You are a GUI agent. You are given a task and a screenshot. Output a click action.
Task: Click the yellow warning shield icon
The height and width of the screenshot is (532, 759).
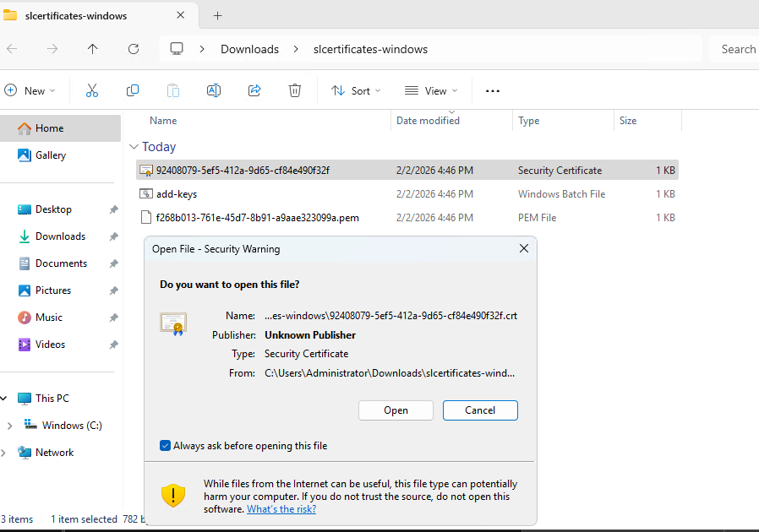tap(172, 496)
